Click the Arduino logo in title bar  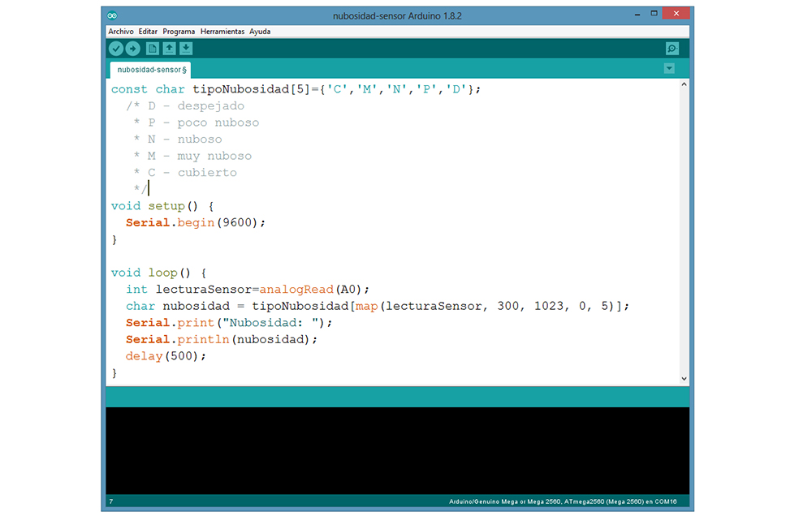pos(112,15)
